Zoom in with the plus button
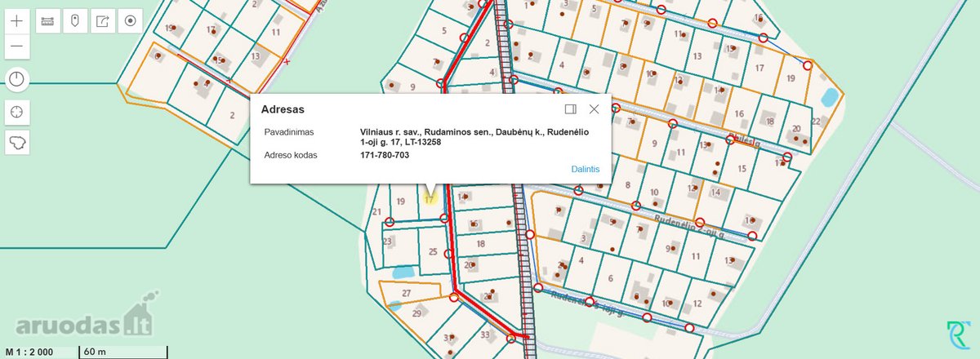The width and height of the screenshot is (980, 359). 18,21
